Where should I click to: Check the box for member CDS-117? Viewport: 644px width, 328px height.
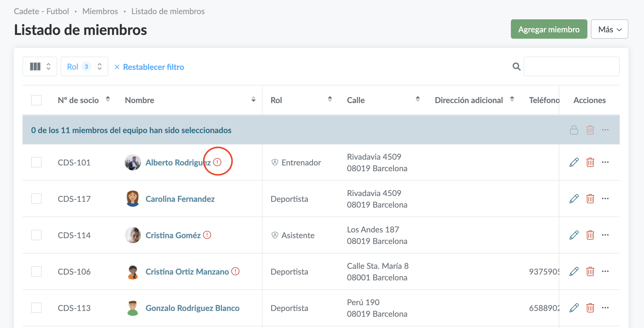coord(36,199)
